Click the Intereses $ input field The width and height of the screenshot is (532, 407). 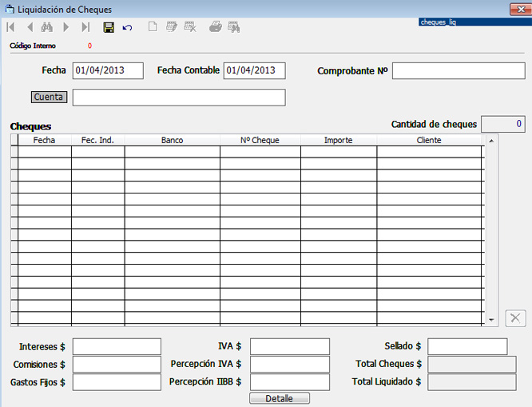117,346
